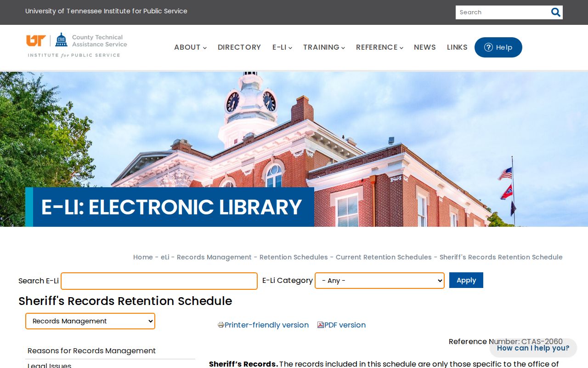The height and width of the screenshot is (368, 588).
Task: Click the Home breadcrumb link
Action: coord(143,257)
